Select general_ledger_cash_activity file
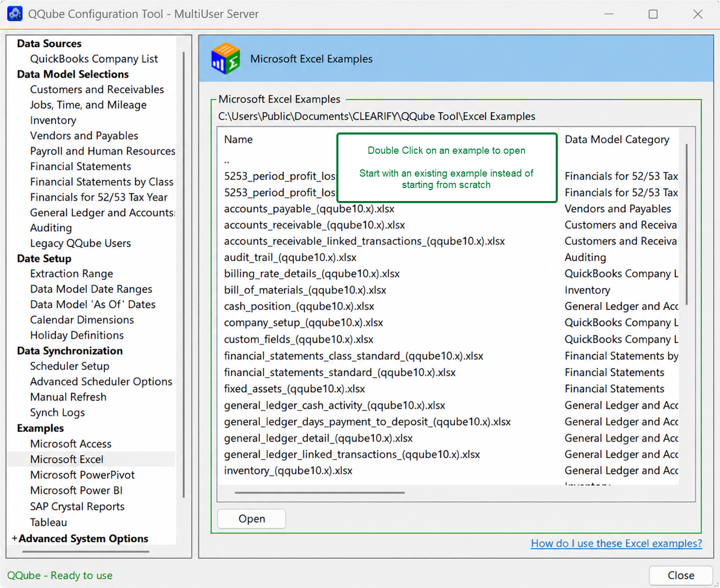The width and height of the screenshot is (720, 588). (335, 406)
